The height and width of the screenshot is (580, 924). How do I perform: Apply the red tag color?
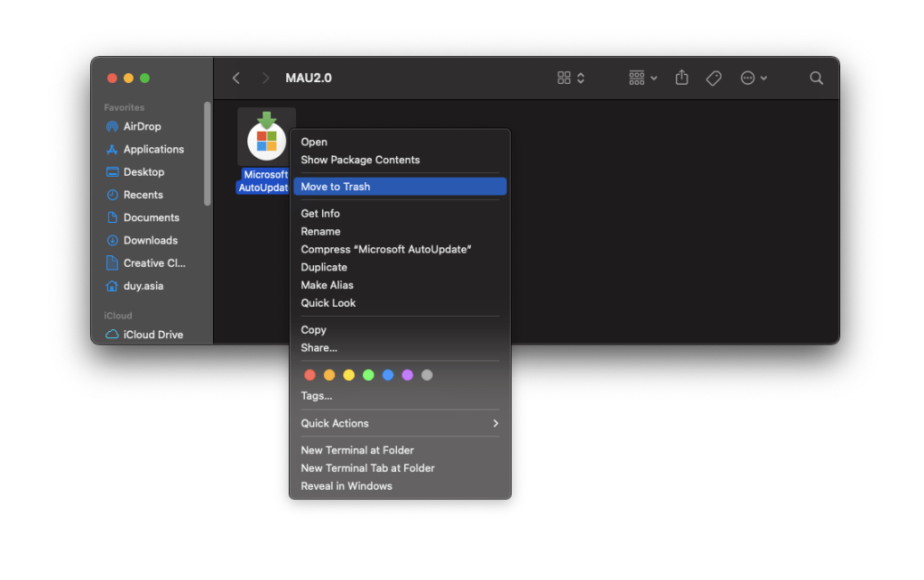[x=310, y=375]
